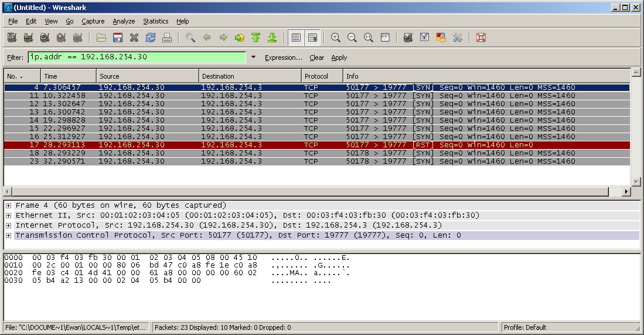Viewport: 644px width, 335px height.
Task: Go back in packet history
Action: 207,38
